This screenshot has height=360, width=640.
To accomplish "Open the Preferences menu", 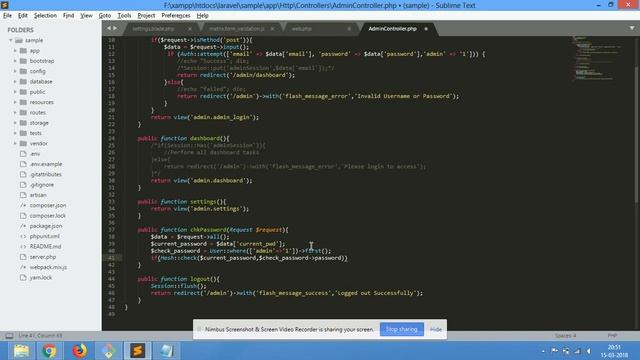I will click(176, 16).
